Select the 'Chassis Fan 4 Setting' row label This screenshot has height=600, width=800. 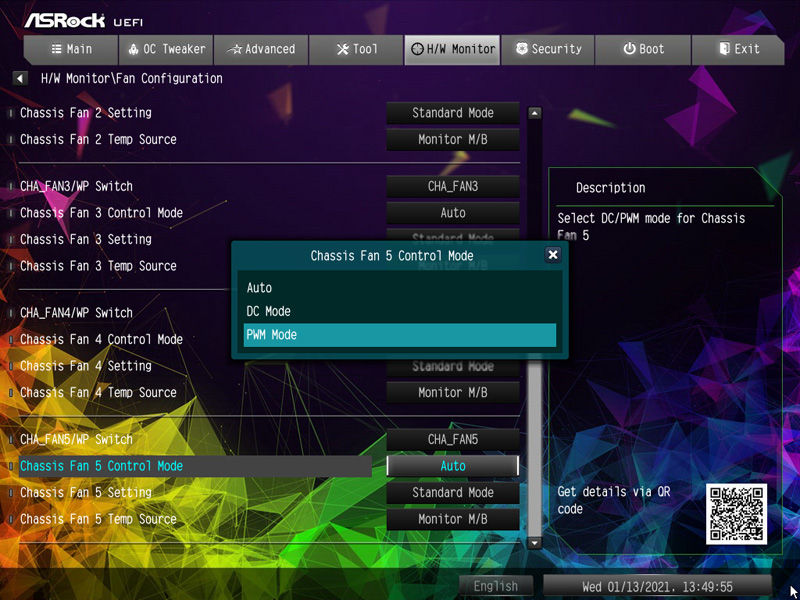(x=86, y=366)
